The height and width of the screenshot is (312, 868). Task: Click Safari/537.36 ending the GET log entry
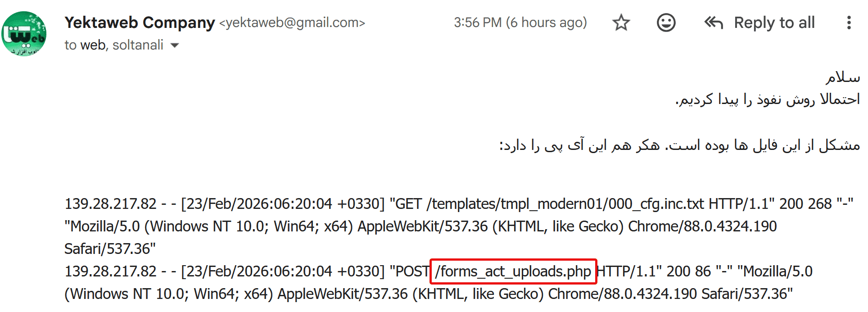(110, 249)
